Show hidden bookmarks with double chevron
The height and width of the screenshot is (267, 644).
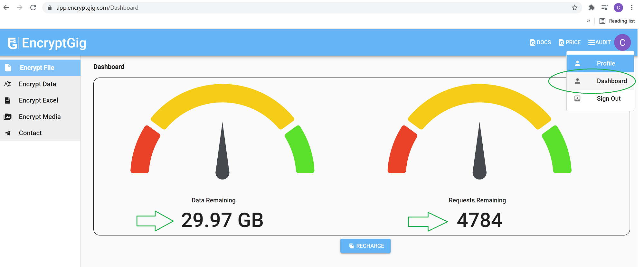(588, 21)
